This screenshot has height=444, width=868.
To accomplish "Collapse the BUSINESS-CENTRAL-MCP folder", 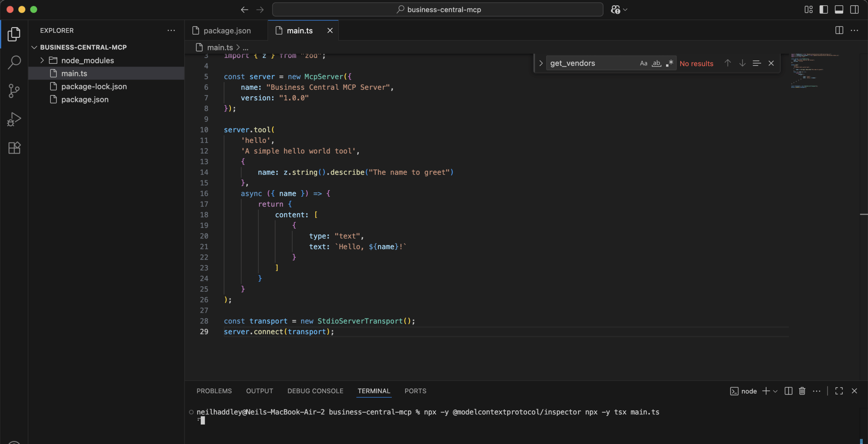I will tap(35, 47).
